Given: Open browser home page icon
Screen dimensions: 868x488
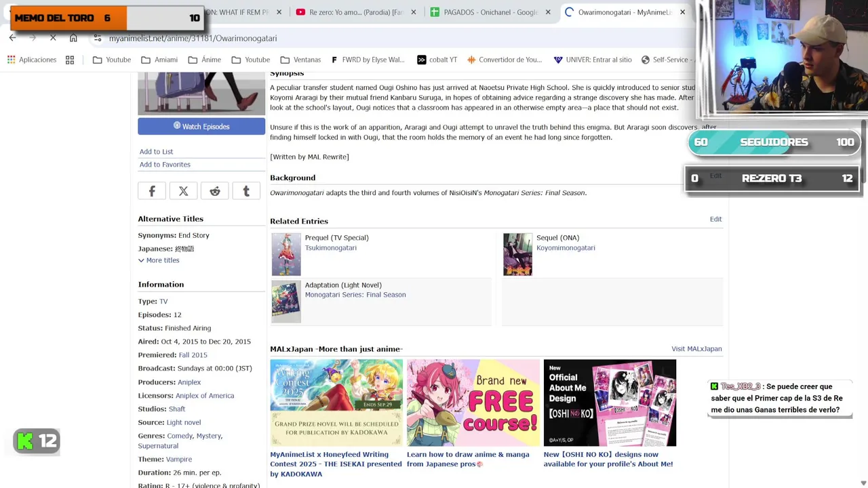Looking at the screenshot, I should (x=73, y=39).
